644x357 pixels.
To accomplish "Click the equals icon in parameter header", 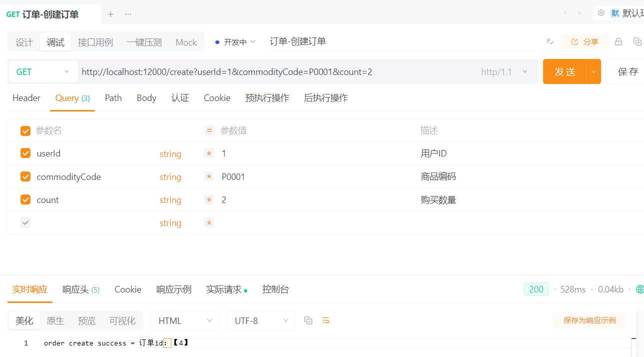I will point(210,130).
